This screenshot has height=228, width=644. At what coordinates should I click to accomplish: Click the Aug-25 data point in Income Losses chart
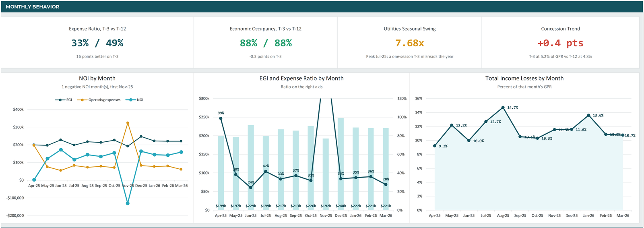503,108
